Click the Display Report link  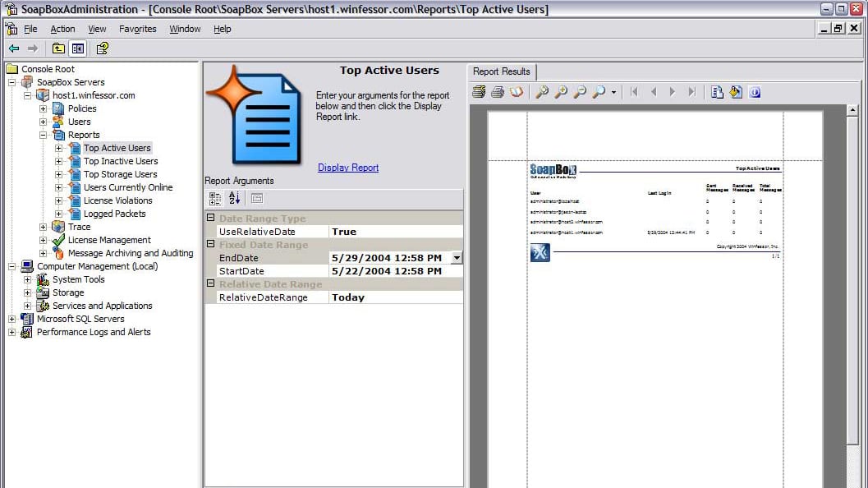348,168
